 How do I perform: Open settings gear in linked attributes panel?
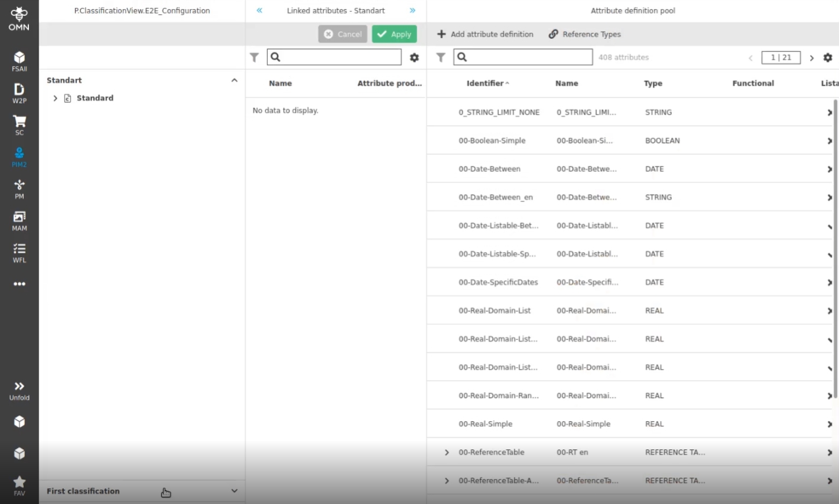pyautogui.click(x=414, y=58)
